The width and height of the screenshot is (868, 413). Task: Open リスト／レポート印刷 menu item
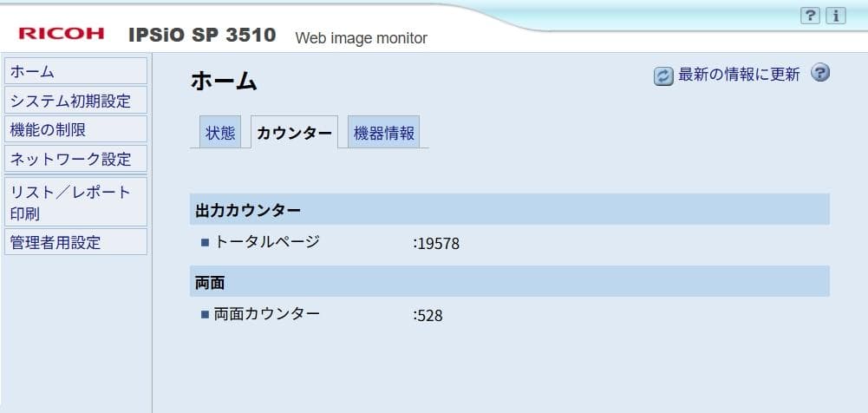[x=75, y=202]
